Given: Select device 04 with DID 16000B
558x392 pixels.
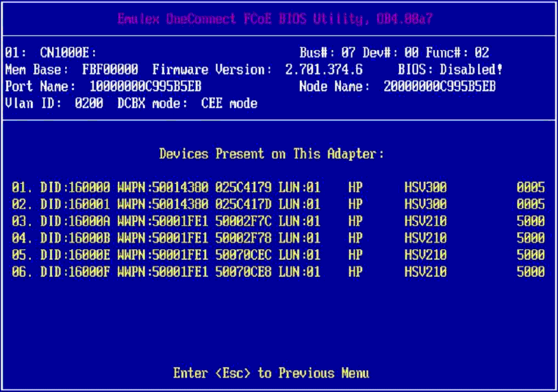Looking at the screenshot, I should (x=278, y=238).
